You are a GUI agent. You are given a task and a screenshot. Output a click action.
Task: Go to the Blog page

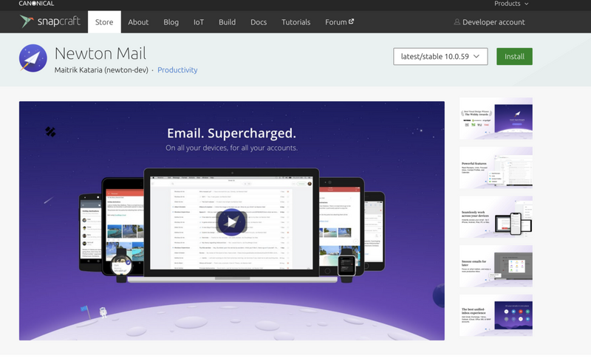[x=171, y=22]
